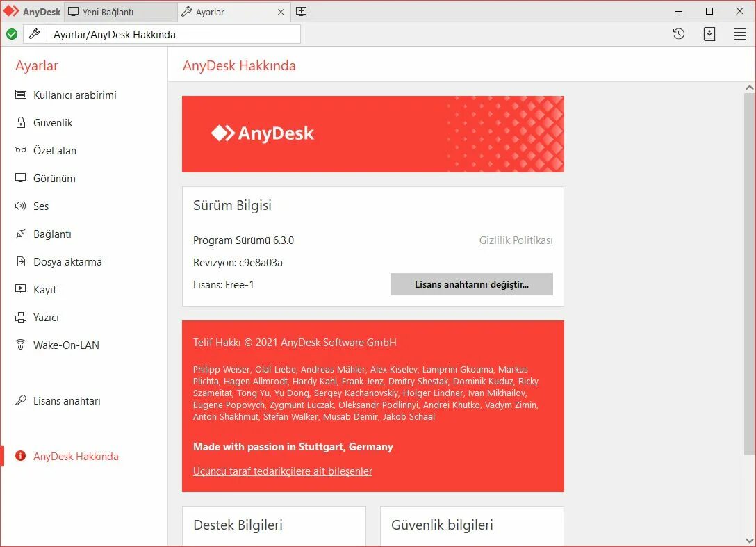
Task: Open the session history clock icon
Action: 678,34
